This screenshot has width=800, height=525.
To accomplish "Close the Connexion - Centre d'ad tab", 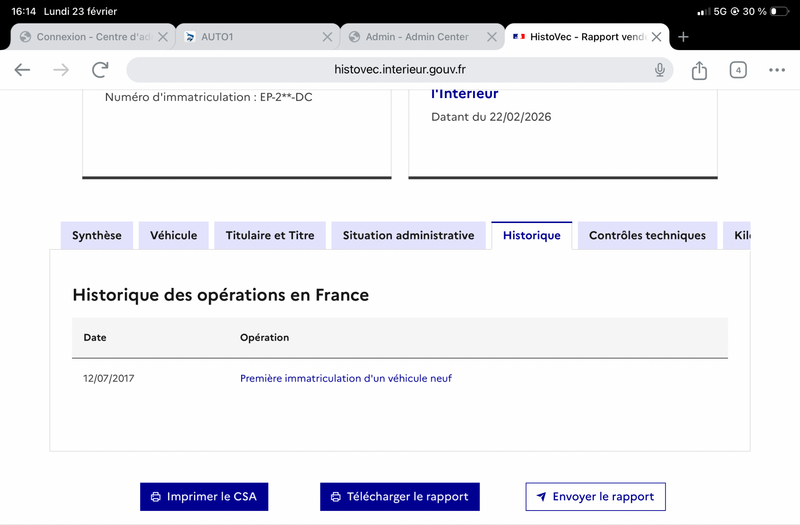I will pyautogui.click(x=163, y=37).
